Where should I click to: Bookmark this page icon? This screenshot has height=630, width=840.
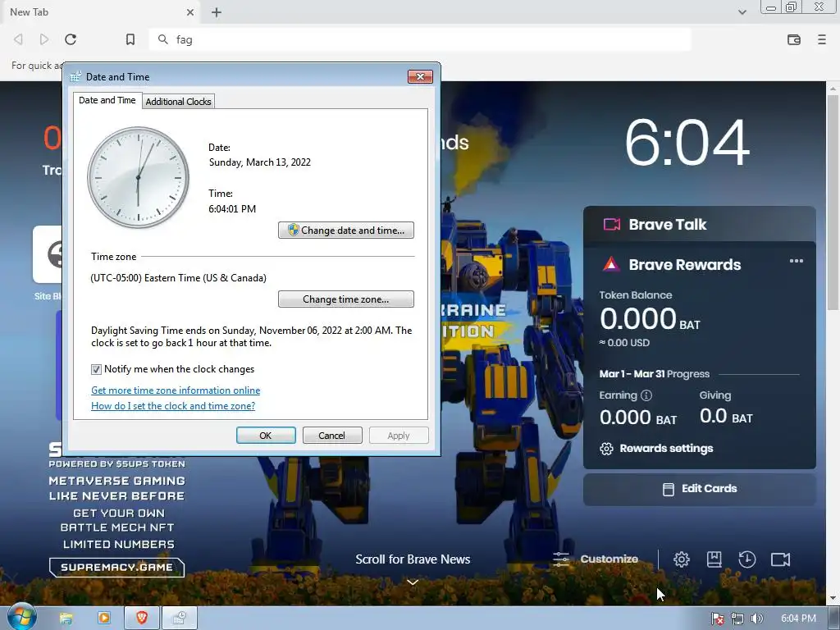point(130,39)
